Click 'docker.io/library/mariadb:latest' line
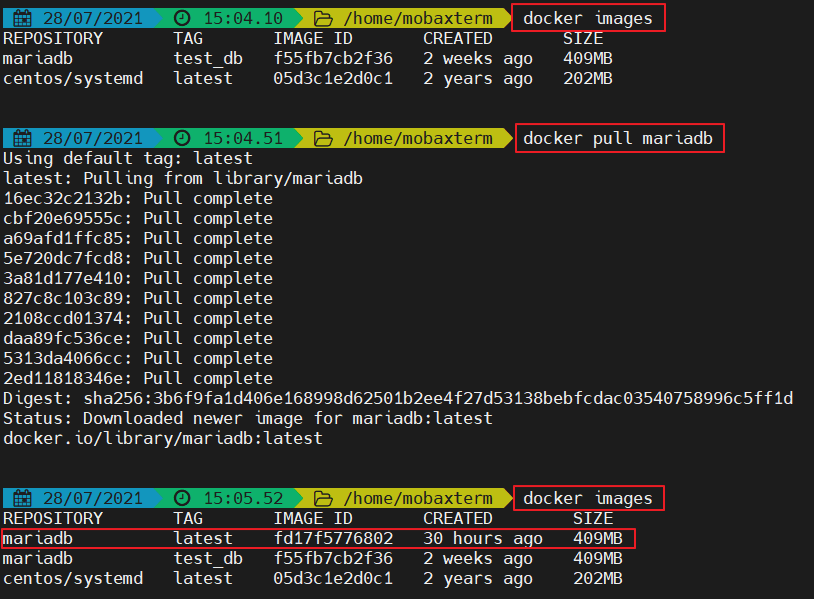Screen dimensions: 814x599 click(x=163, y=439)
